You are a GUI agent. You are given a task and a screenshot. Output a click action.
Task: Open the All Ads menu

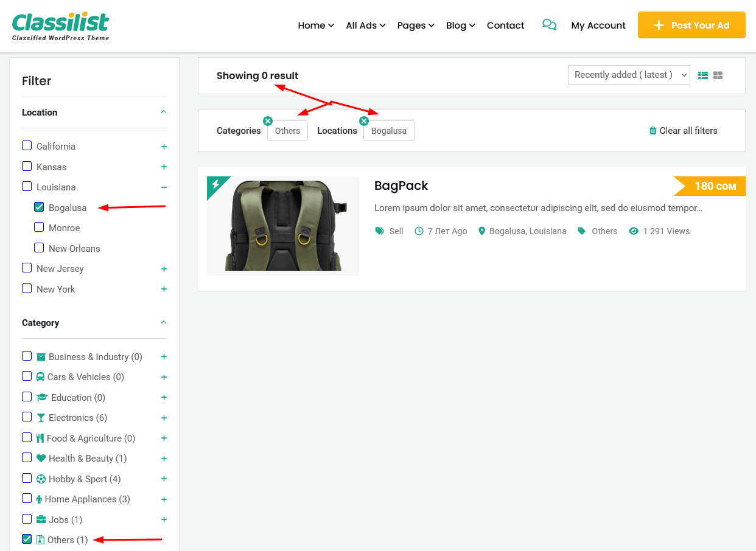[x=366, y=26]
